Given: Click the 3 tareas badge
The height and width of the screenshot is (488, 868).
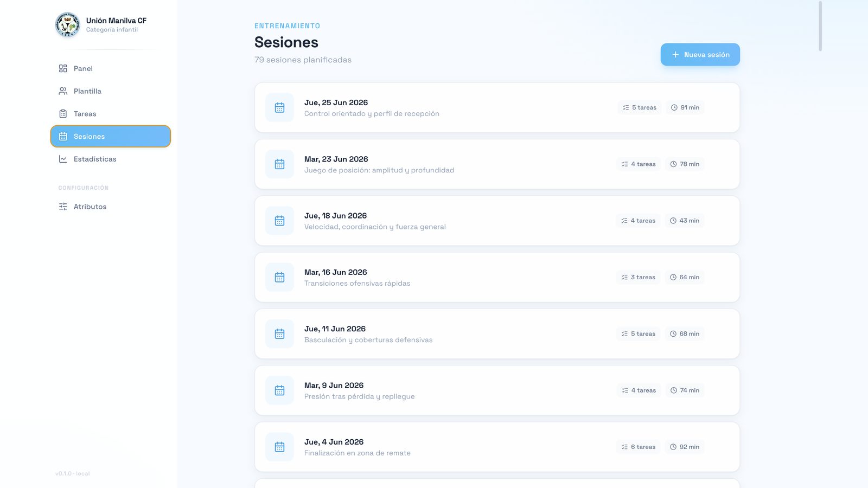Looking at the screenshot, I should coord(639,277).
